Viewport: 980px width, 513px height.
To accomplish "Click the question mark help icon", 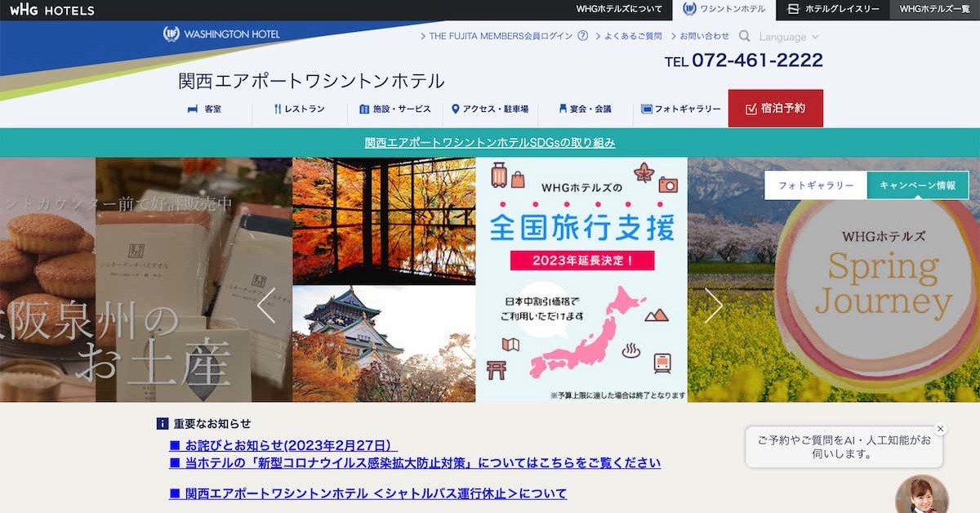I will 582,36.
